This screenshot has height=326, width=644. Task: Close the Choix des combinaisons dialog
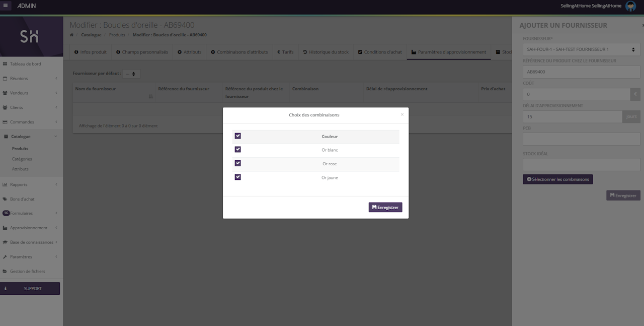(x=402, y=114)
